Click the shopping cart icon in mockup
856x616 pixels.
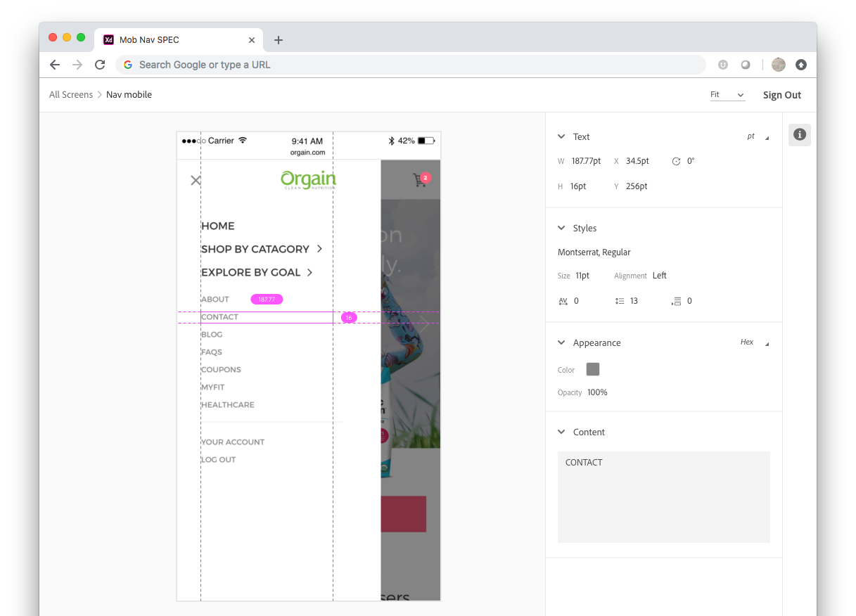[x=421, y=180]
